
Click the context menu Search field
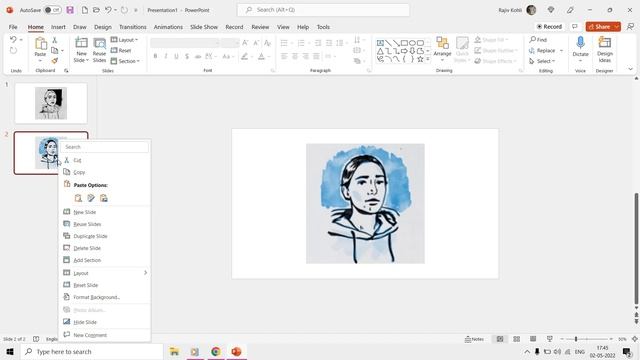tap(104, 147)
